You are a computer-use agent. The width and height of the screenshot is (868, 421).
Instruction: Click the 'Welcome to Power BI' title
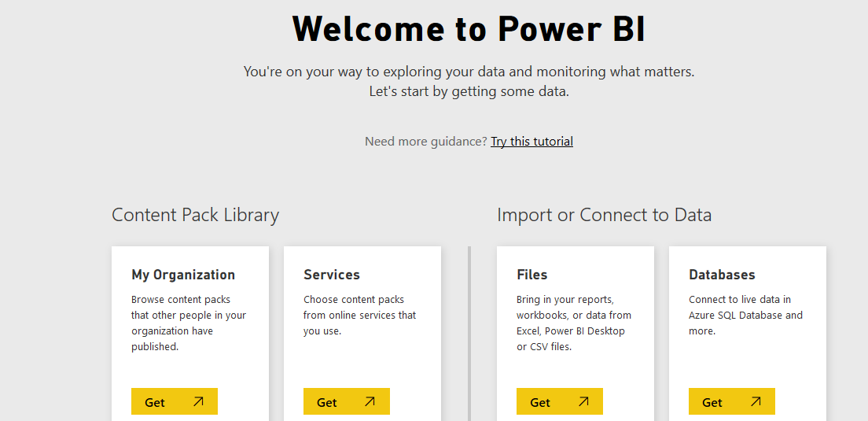[x=469, y=29]
